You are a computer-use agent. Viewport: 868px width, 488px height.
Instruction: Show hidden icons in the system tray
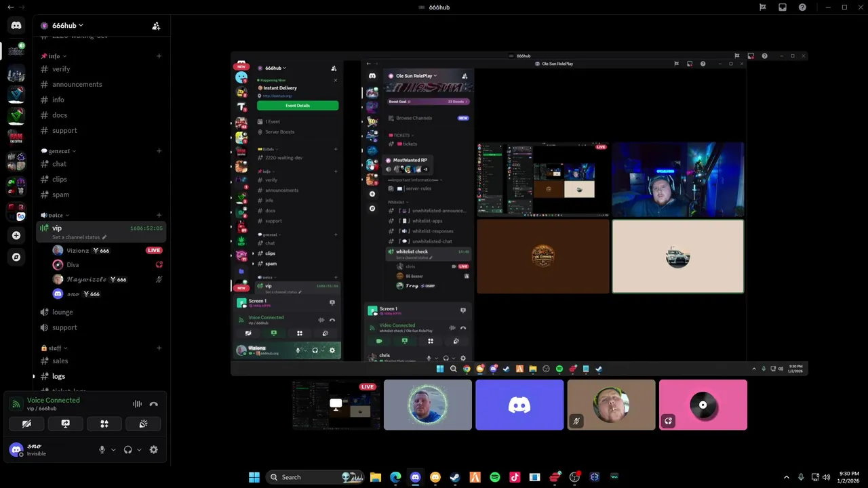[x=787, y=477]
